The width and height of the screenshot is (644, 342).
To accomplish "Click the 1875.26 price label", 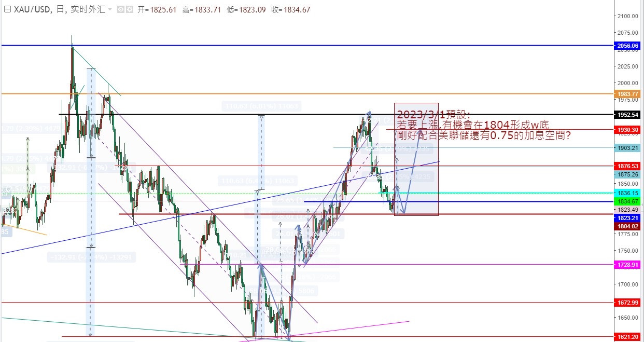I will pos(628,174).
